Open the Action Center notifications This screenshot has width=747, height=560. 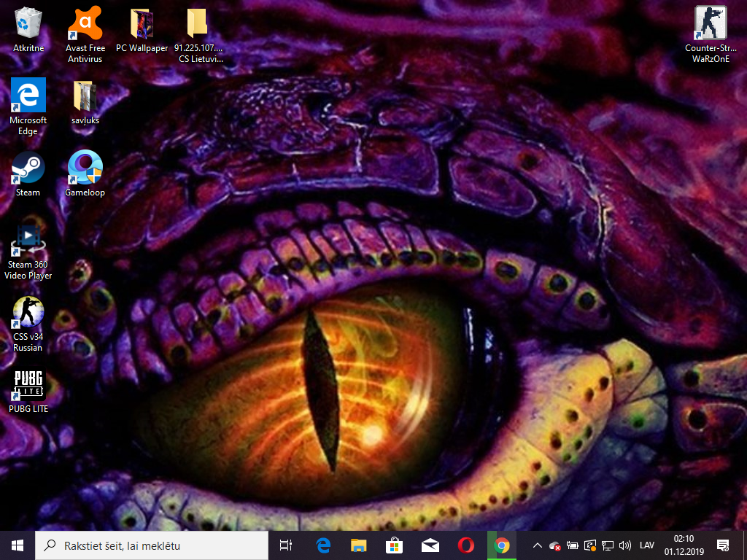723,545
